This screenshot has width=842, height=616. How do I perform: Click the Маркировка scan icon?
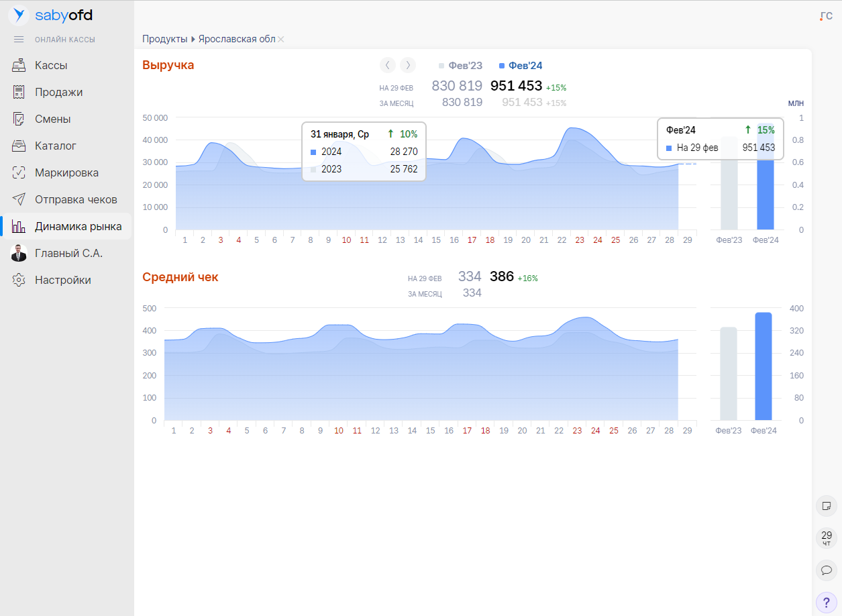click(19, 172)
